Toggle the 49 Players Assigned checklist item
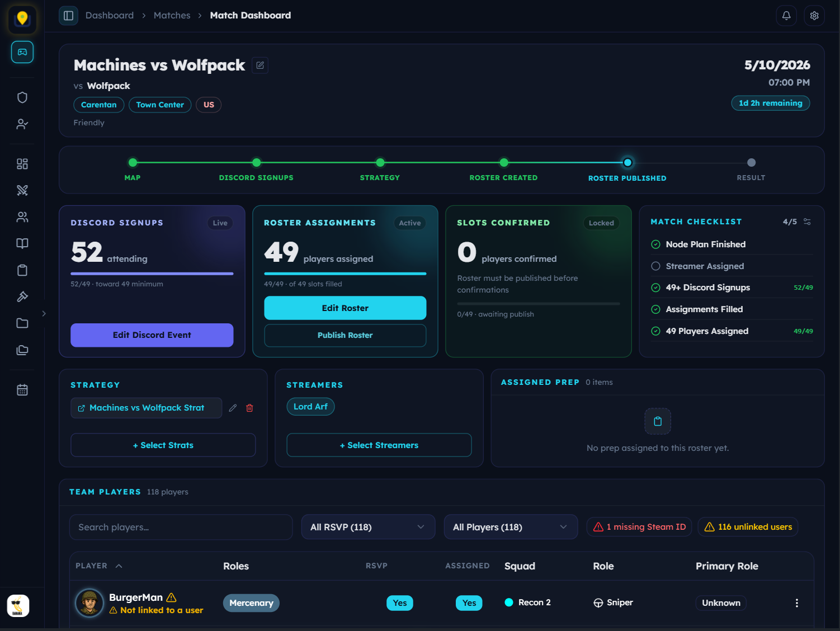 click(732, 331)
